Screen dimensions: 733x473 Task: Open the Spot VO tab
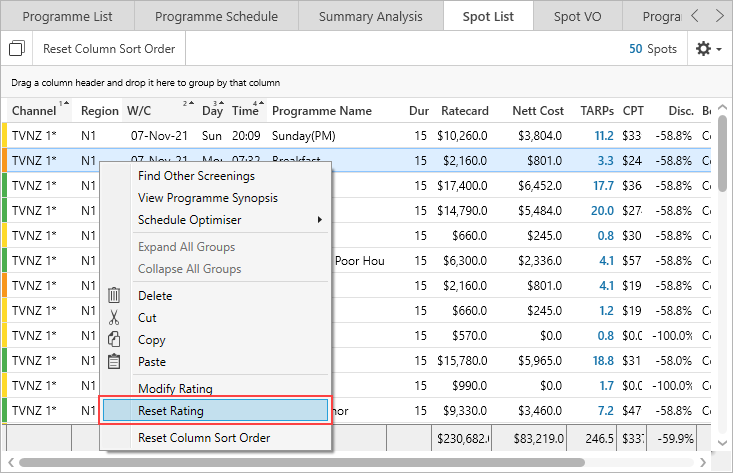577,16
